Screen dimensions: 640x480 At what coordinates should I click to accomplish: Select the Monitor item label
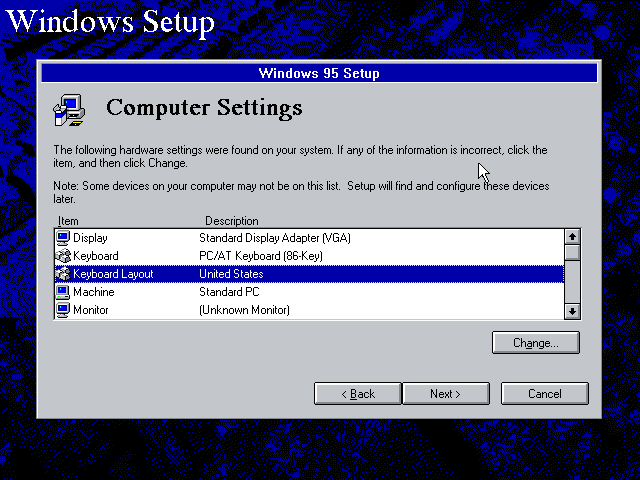pos(91,310)
